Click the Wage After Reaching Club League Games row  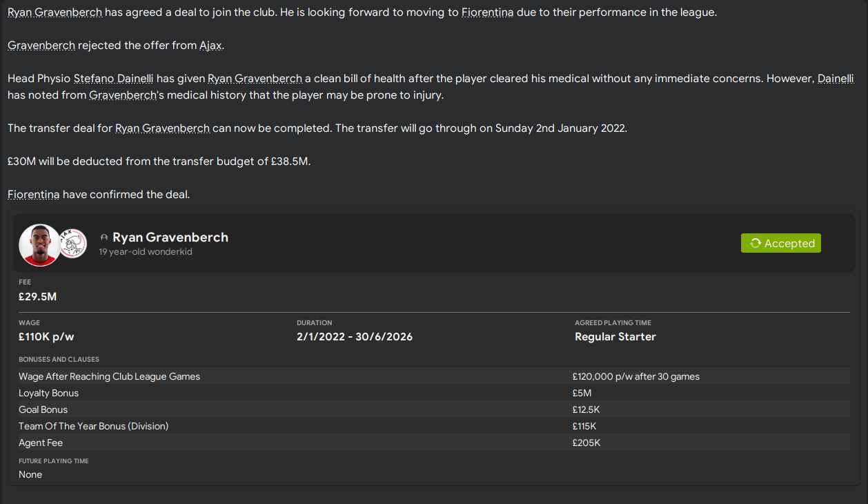pyautogui.click(x=434, y=376)
